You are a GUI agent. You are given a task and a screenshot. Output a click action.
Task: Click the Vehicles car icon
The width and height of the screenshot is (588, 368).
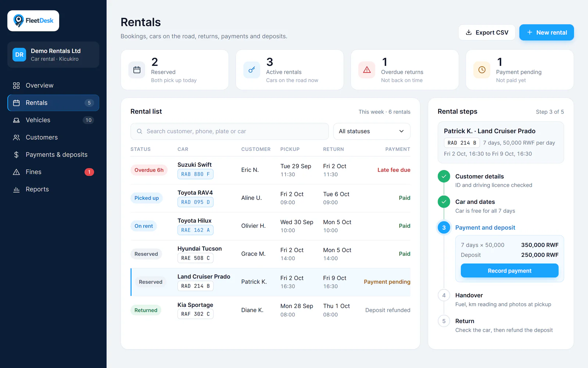16,120
